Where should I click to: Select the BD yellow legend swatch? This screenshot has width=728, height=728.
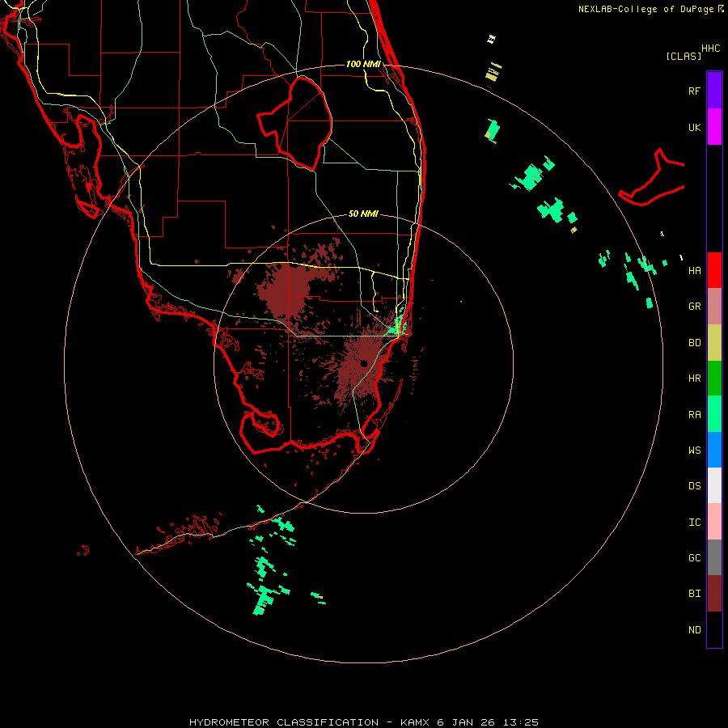pos(714,343)
